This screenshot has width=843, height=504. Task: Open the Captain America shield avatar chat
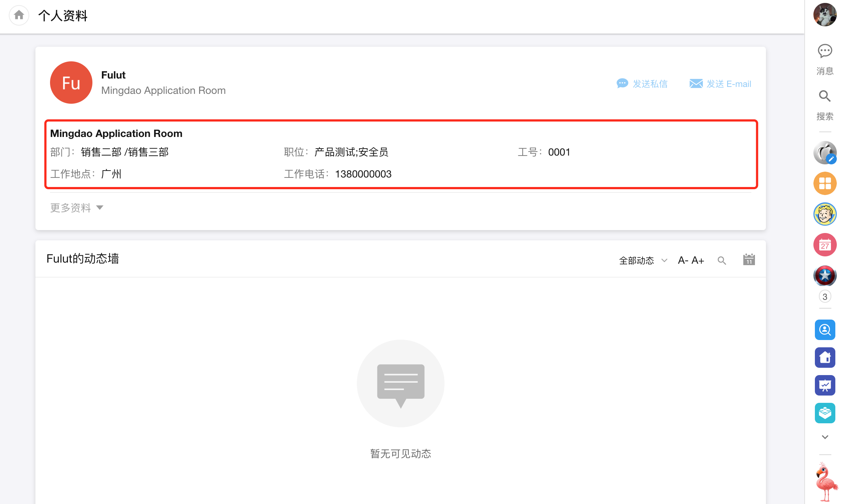point(825,275)
